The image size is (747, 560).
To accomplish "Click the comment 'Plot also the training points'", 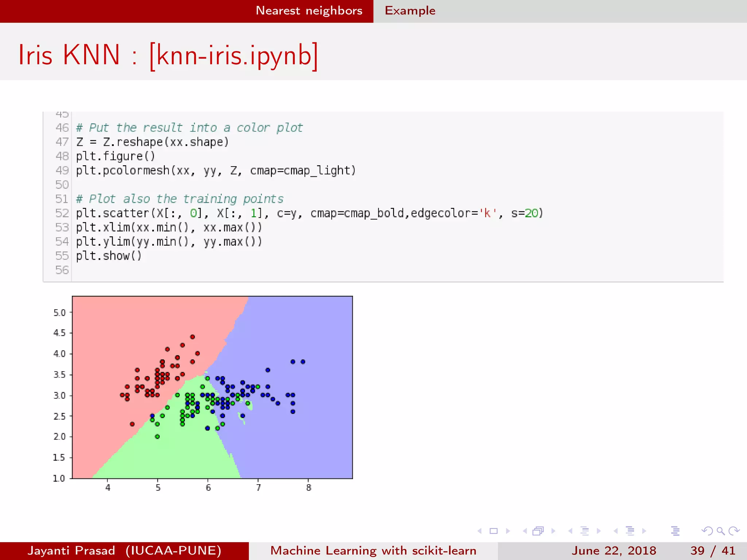I will coord(179,199).
